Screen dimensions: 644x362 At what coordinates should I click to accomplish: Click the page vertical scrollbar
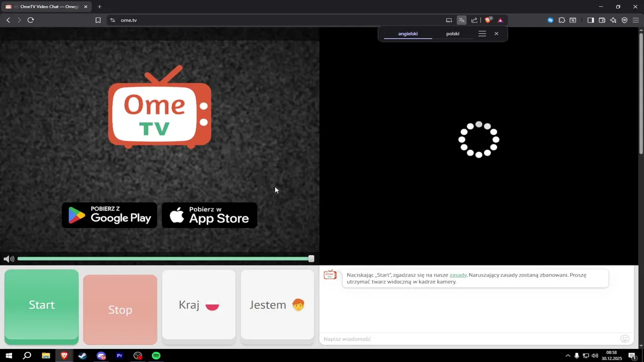point(641,94)
